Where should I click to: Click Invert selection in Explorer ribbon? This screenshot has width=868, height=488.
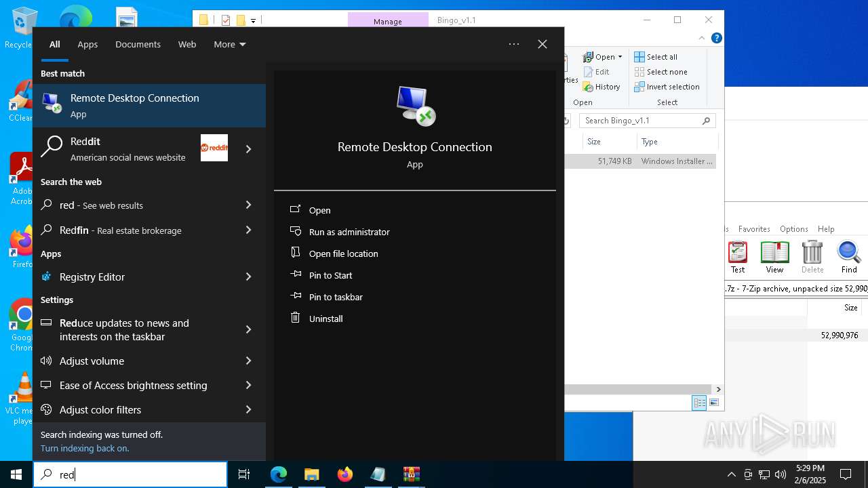pos(667,87)
